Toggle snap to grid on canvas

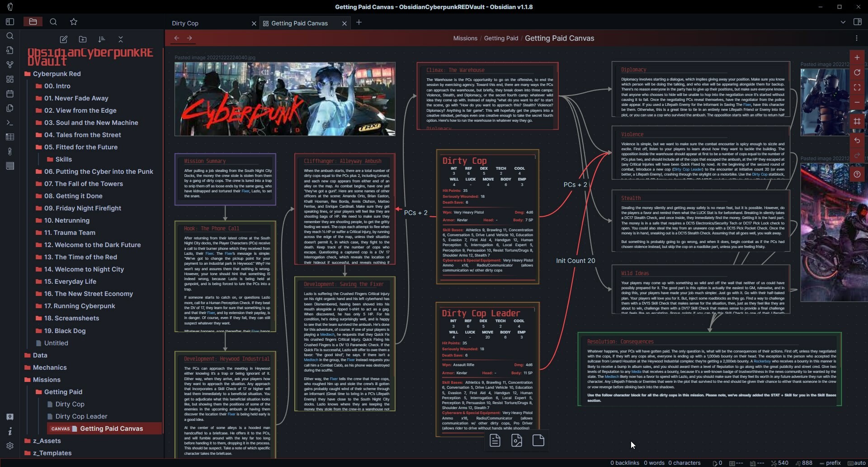point(857,121)
